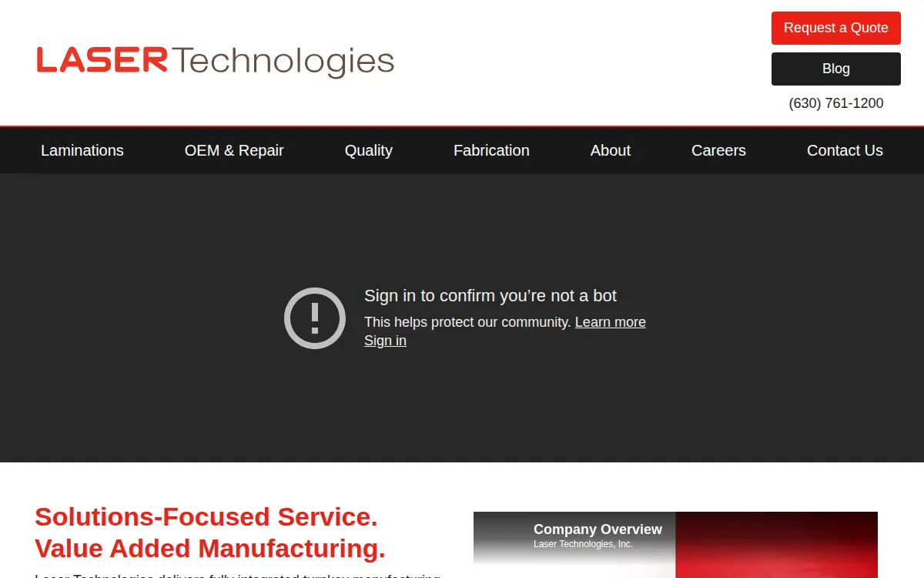Select Quality in the navigation bar

pyautogui.click(x=369, y=150)
